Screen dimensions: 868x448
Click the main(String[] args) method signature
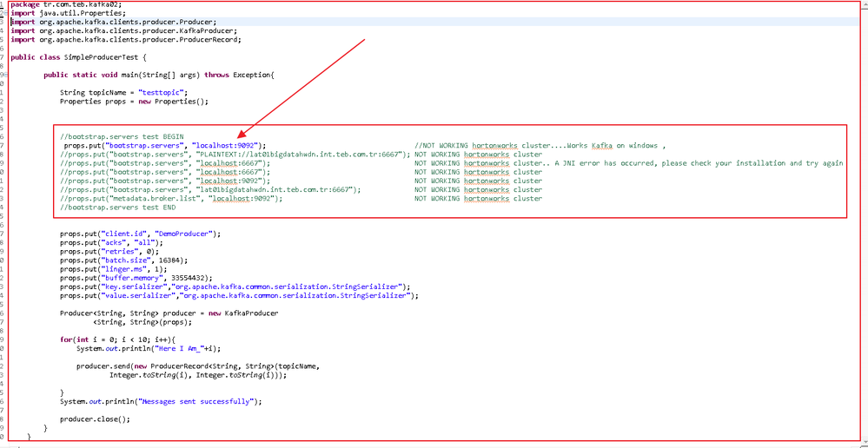pos(158,75)
